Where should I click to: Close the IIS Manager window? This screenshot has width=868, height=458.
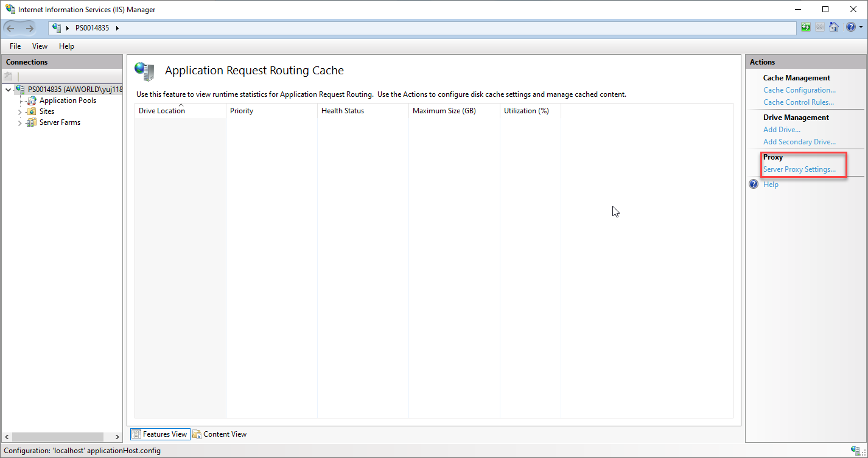tap(853, 9)
